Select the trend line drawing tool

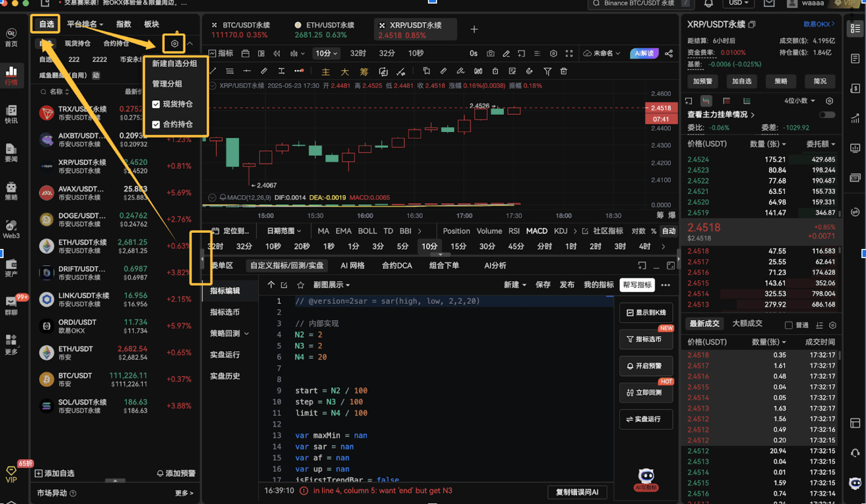(x=213, y=71)
